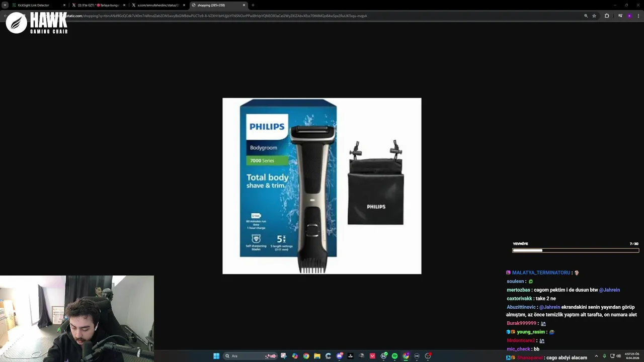
Task: Click the young_rasim chat username
Action: pyautogui.click(x=531, y=332)
